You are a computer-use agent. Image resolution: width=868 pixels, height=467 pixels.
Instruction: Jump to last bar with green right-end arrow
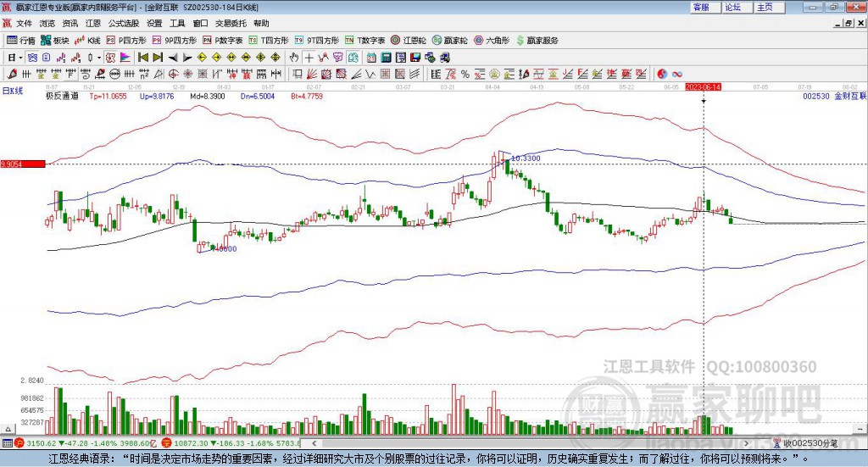pos(158,58)
